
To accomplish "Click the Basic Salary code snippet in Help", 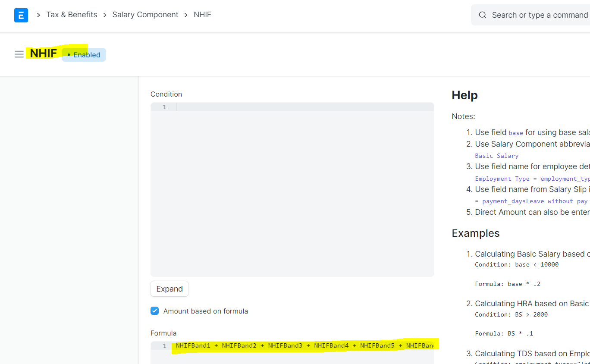I will [x=496, y=156].
